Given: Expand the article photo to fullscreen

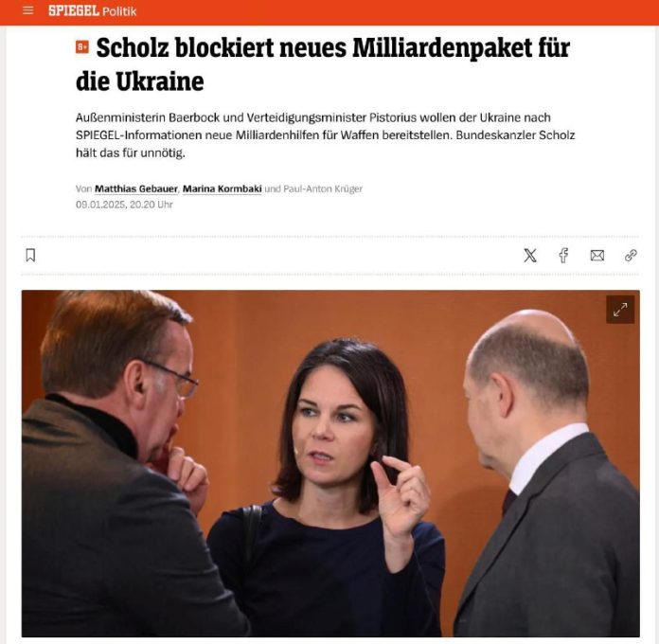Looking at the screenshot, I should click(620, 310).
